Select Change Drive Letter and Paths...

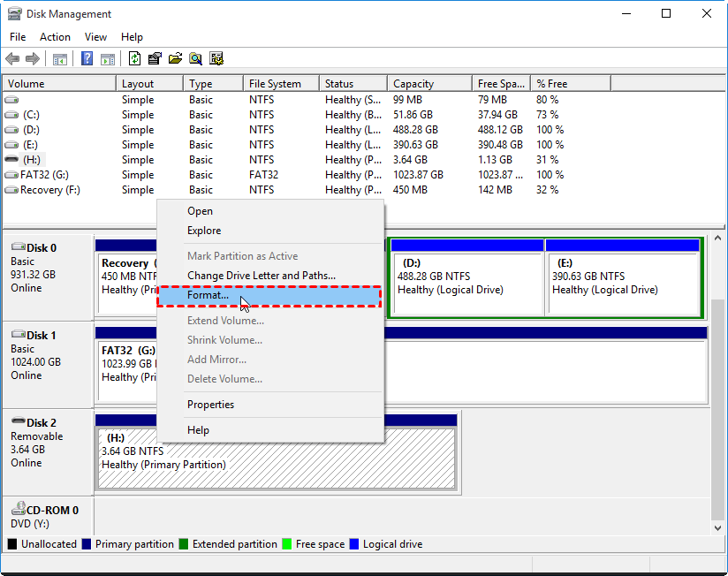[270, 276]
